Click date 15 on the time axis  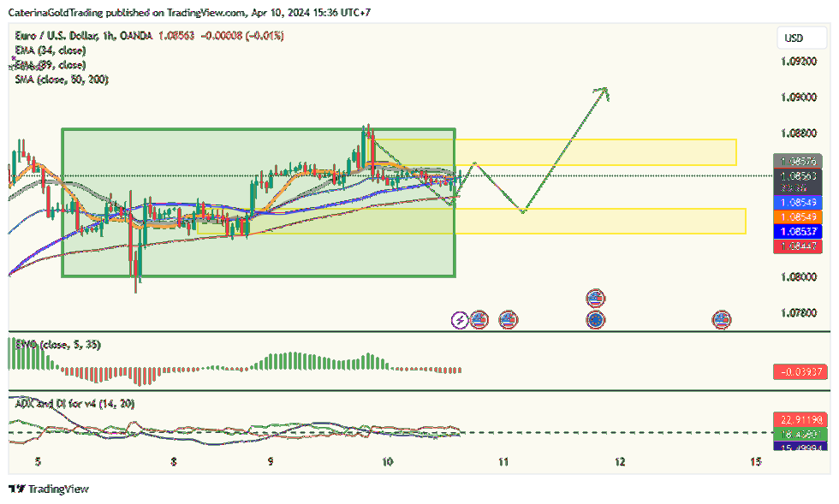(x=755, y=461)
